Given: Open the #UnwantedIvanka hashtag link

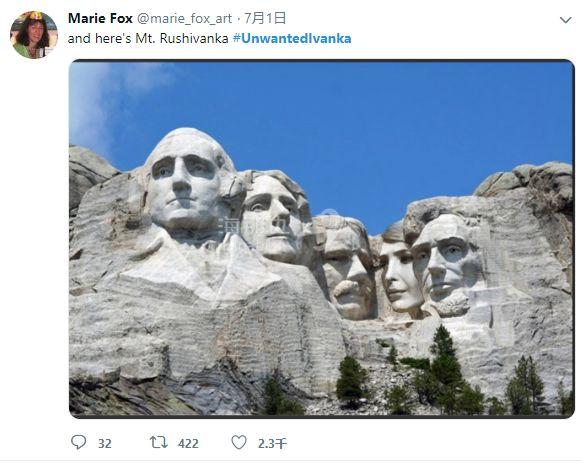Looking at the screenshot, I should pos(292,39).
